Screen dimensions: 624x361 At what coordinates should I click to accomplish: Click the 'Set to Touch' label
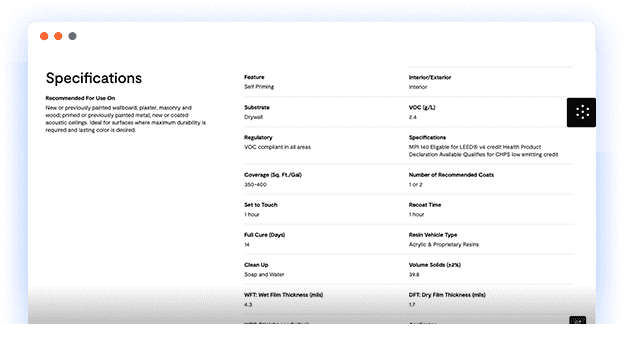tap(261, 205)
